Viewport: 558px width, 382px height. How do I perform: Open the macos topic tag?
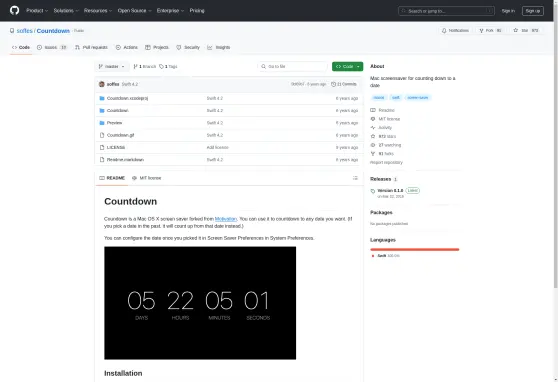click(379, 98)
